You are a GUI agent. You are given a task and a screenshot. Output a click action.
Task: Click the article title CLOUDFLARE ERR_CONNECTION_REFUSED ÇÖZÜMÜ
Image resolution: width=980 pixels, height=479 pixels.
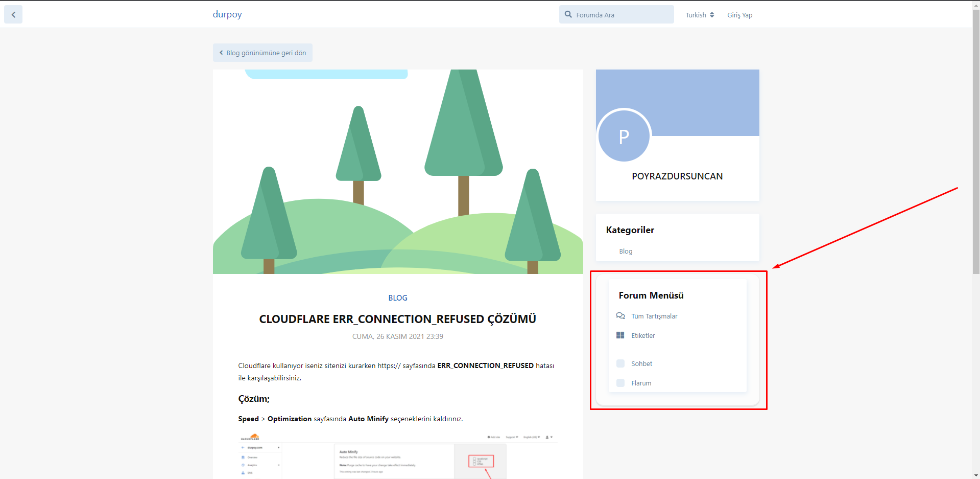pos(397,319)
